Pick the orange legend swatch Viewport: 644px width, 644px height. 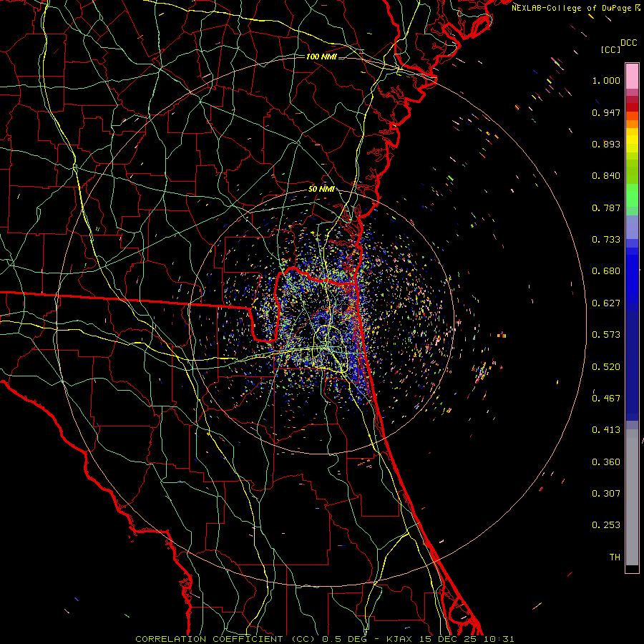point(632,124)
